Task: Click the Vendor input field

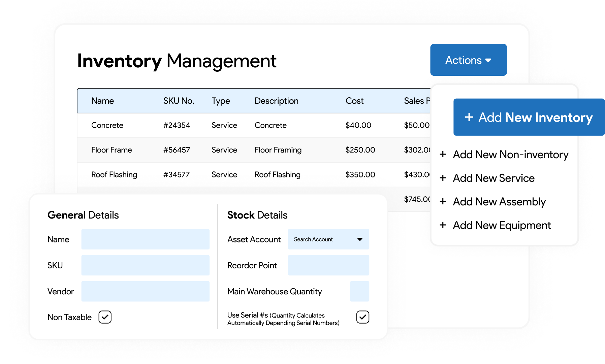Action: 145,291
